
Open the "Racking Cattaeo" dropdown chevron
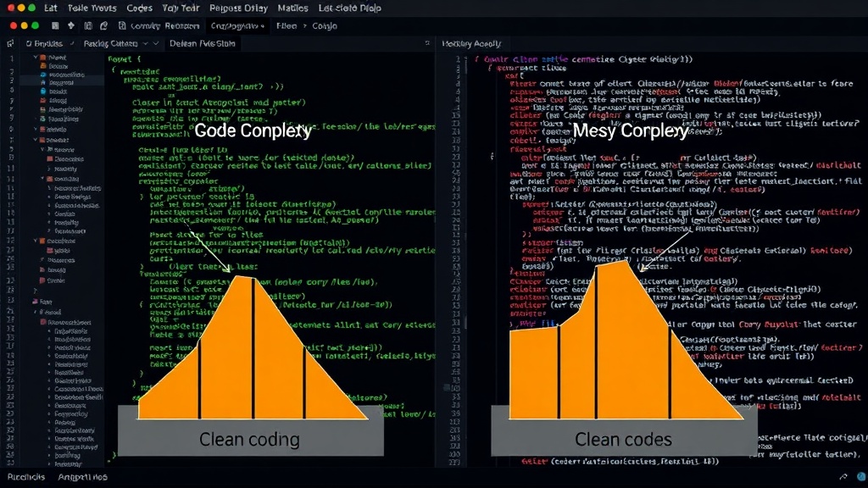tap(146, 44)
